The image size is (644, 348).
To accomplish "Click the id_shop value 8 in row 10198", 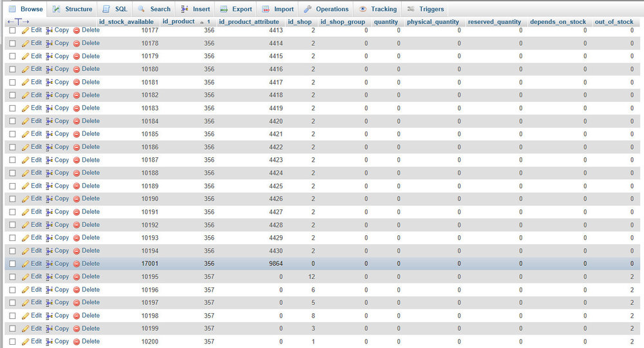I will (314, 316).
